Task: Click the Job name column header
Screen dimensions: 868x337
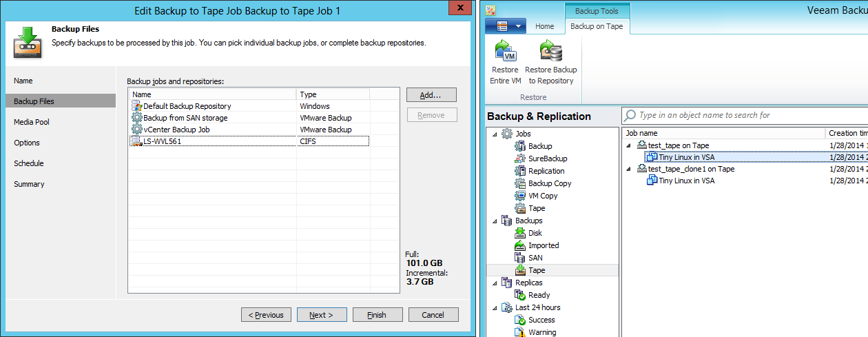Action: pyautogui.click(x=723, y=133)
